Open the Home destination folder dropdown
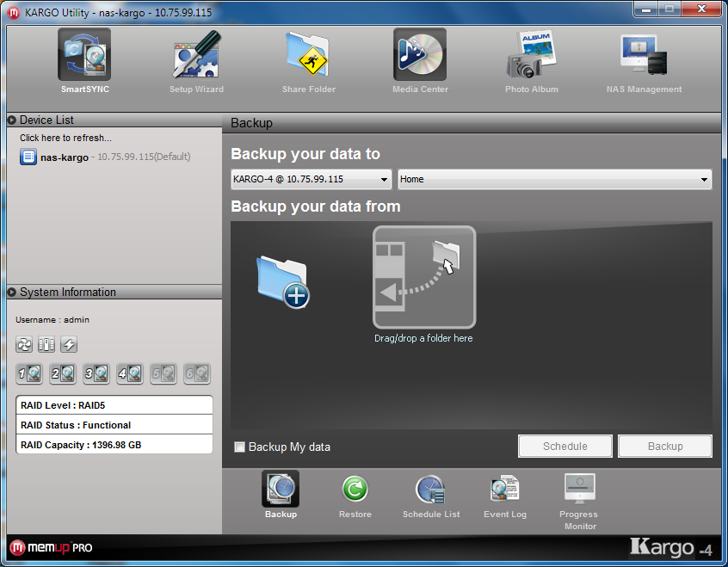 tap(555, 179)
